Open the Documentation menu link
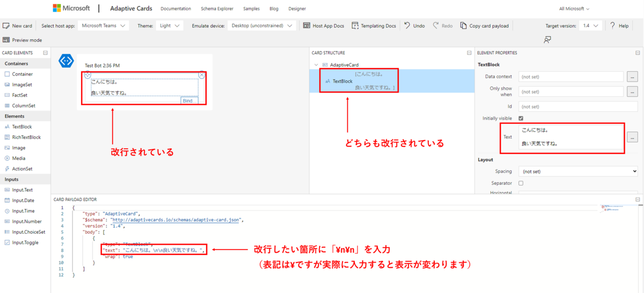The height and width of the screenshot is (293, 644). click(x=175, y=9)
